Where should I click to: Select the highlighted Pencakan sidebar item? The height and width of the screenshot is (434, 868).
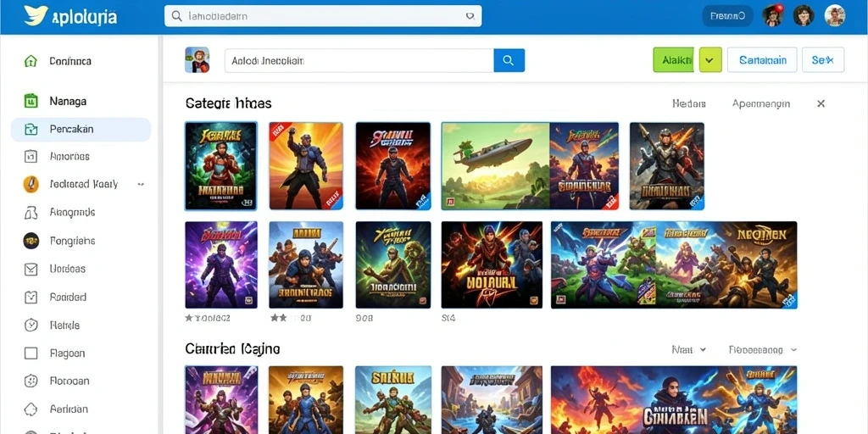(81, 130)
